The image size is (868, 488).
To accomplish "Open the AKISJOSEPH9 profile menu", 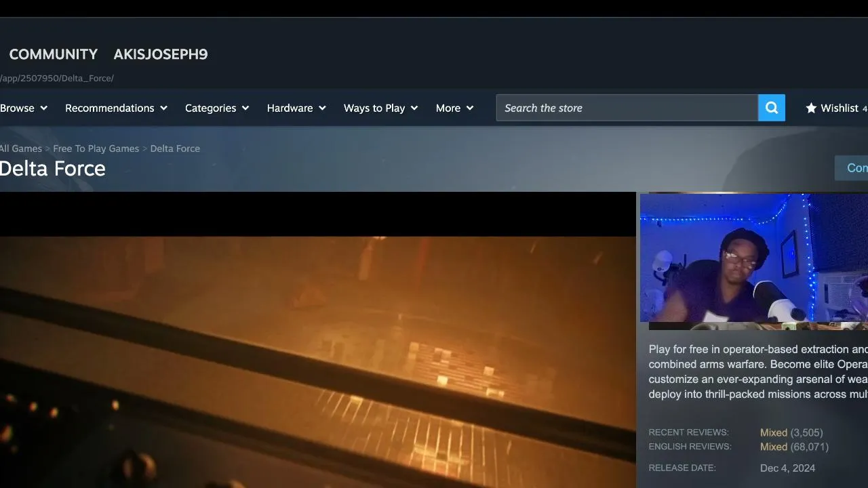I will click(161, 54).
